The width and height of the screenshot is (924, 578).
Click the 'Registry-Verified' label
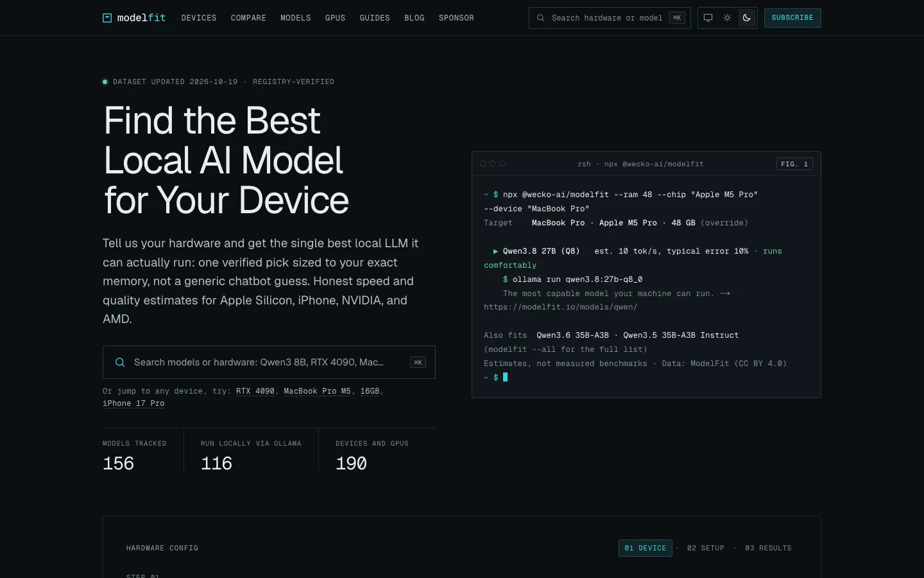(293, 82)
